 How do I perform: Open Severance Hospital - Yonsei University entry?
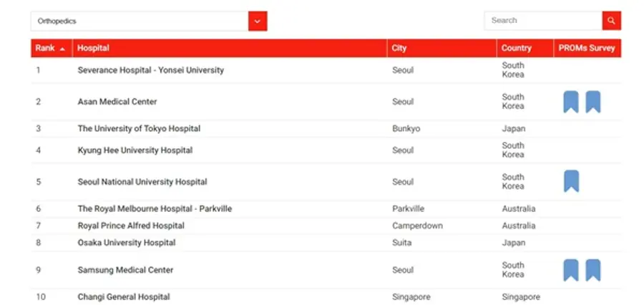point(150,70)
